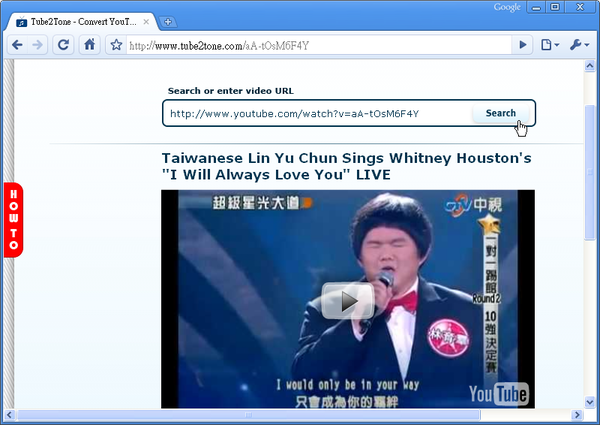The height and width of the screenshot is (425, 600).
Task: Bookmark this page with the star icon
Action: pyautogui.click(x=116, y=45)
